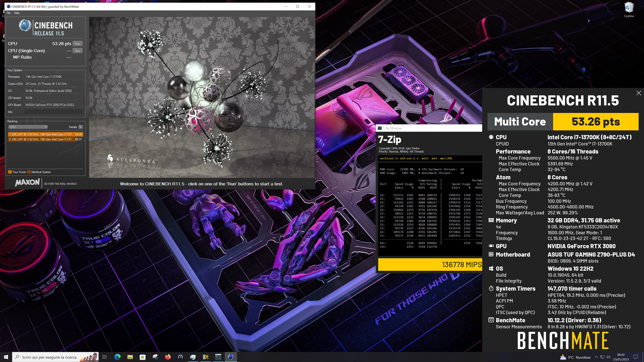The image size is (644, 362).
Task: Switch to Cinebench in the taskbar
Action: point(231,357)
